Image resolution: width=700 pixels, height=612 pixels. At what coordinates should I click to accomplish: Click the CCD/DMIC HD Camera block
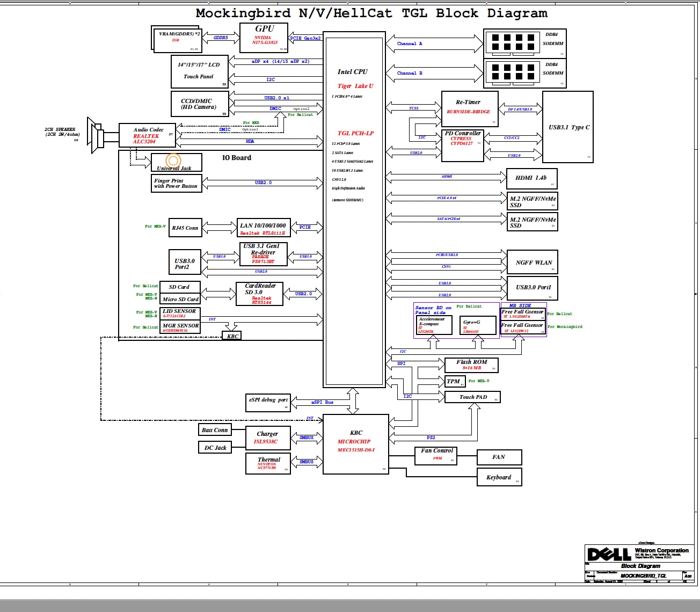click(x=200, y=104)
